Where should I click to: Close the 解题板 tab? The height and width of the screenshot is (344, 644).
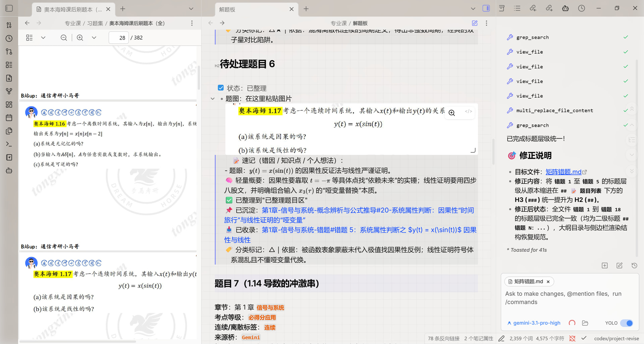click(x=291, y=9)
